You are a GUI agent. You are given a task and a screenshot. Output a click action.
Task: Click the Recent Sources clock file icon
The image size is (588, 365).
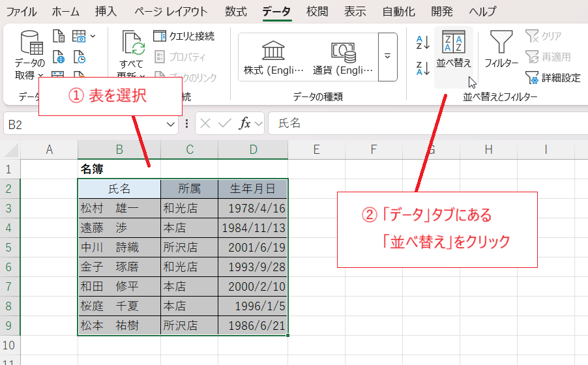tap(79, 57)
